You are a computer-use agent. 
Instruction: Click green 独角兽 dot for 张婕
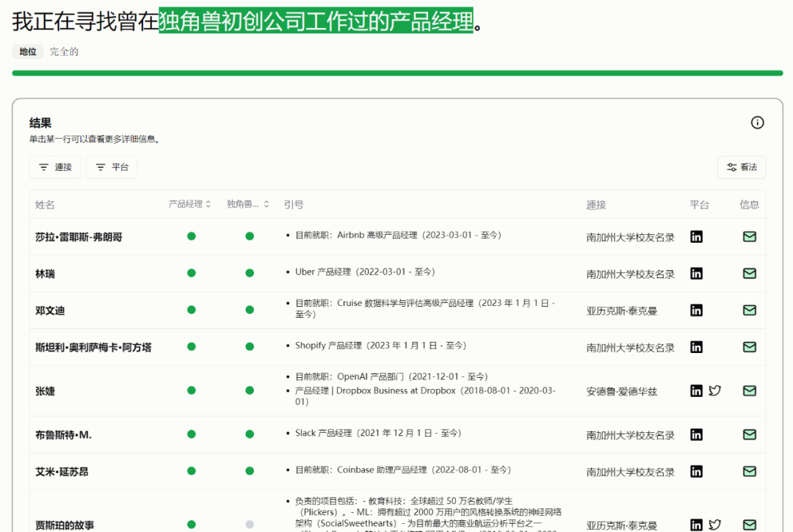click(x=250, y=390)
